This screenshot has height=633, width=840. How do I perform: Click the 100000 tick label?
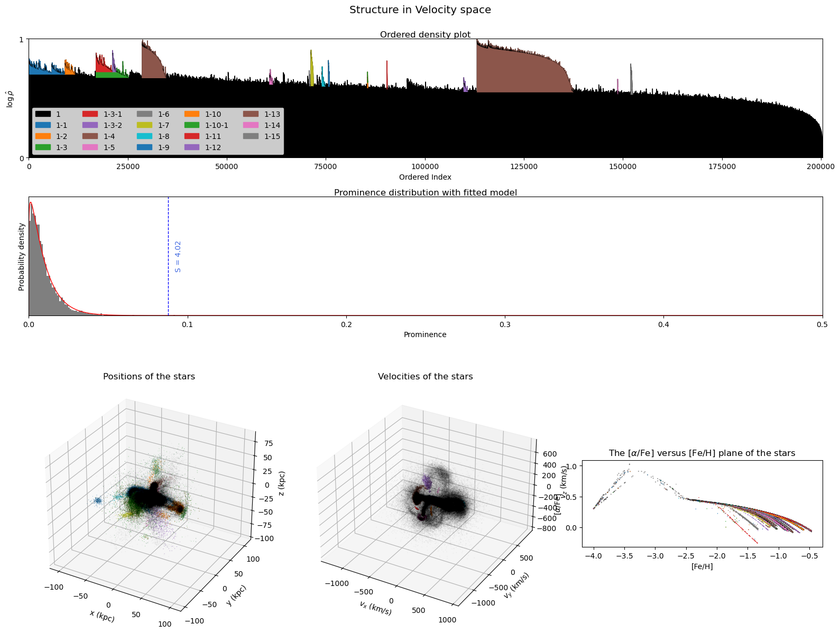[x=425, y=166]
